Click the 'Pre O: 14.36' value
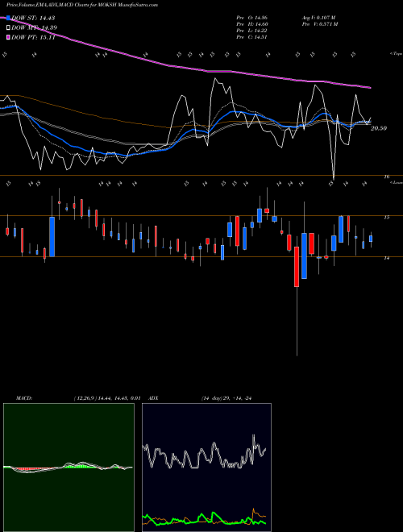The height and width of the screenshot is (532, 403). click(x=252, y=17)
